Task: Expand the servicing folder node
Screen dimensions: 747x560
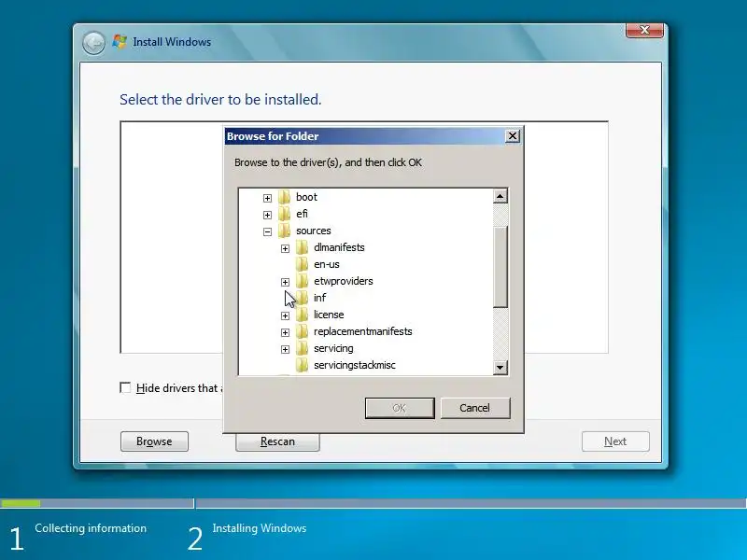Action: pos(285,349)
